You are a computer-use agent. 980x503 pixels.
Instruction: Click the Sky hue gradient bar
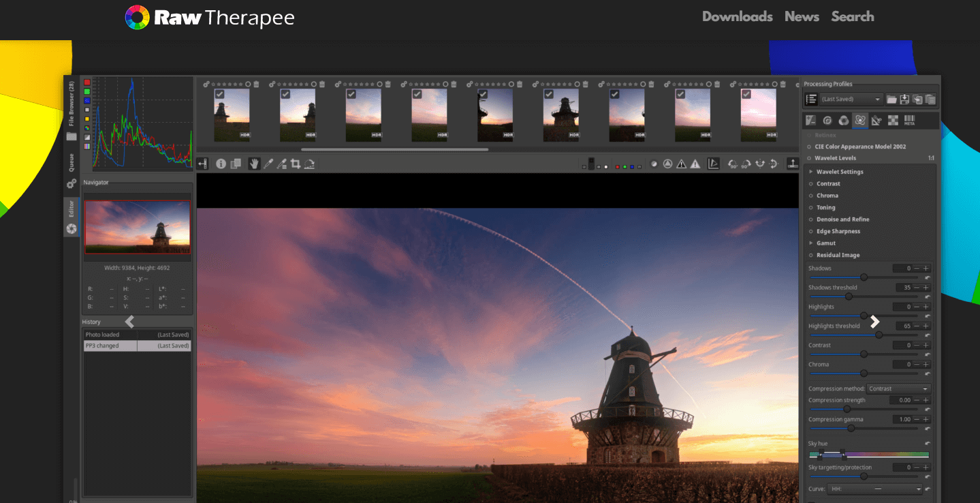[869, 455]
